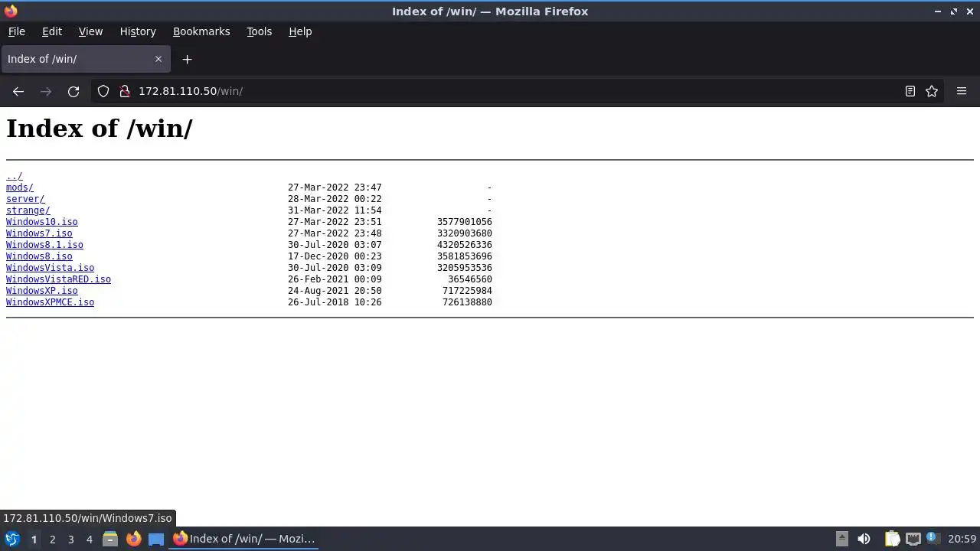
Task: Reload the current page
Action: [x=73, y=91]
